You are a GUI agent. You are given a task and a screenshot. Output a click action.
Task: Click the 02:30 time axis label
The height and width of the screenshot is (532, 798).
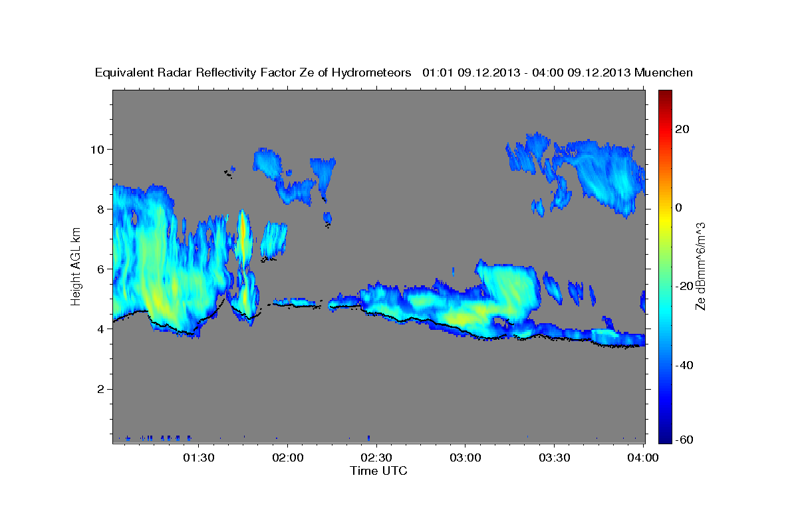[376, 458]
